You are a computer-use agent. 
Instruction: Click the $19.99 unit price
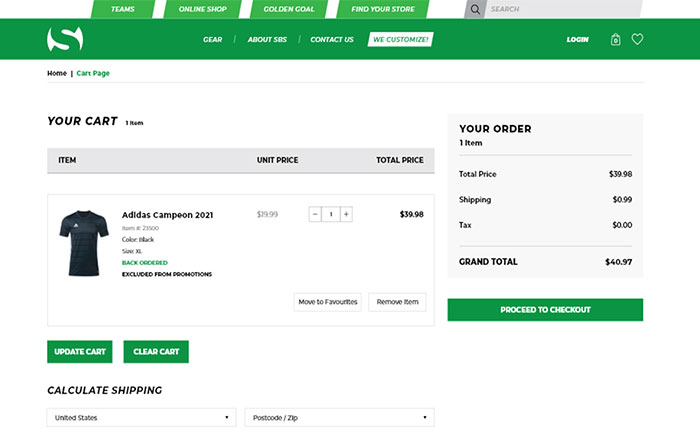[x=267, y=214]
